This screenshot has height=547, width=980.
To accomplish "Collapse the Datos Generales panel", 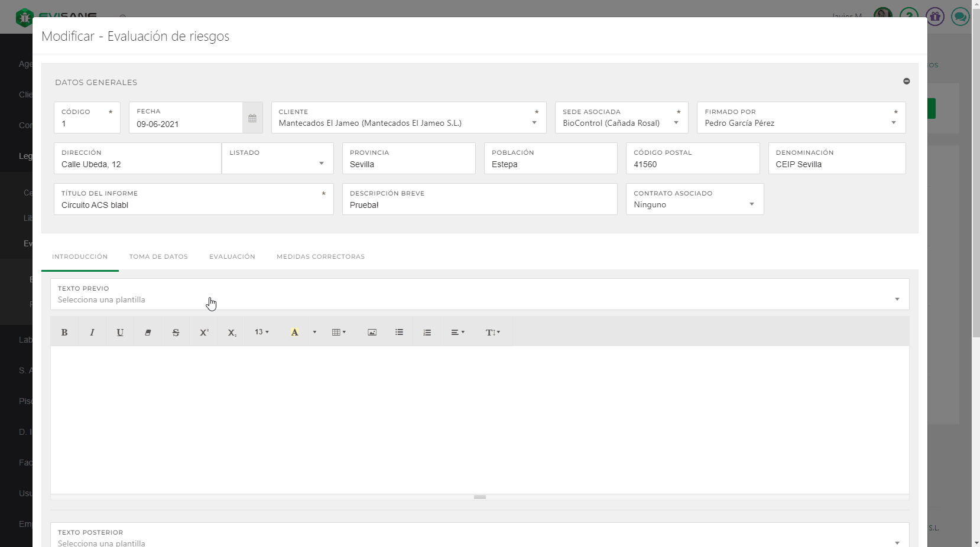I will [906, 82].
